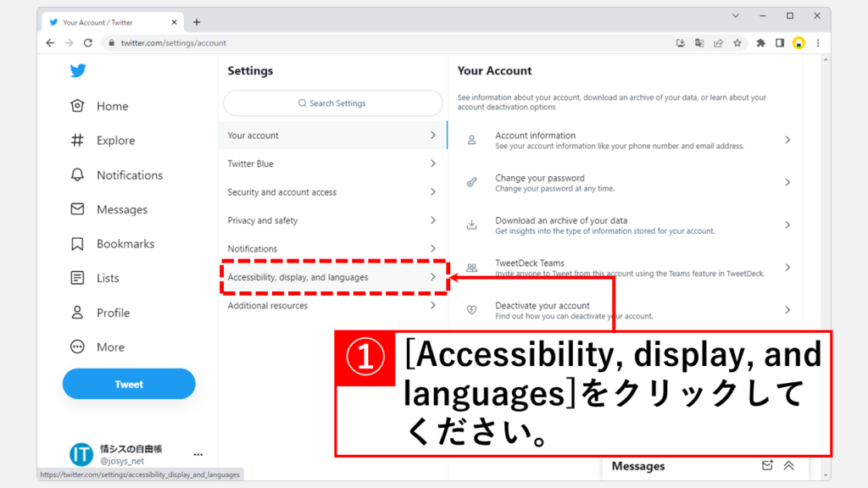Expand Account information chevron arrow
The height and width of the screenshot is (488, 868).
click(787, 140)
